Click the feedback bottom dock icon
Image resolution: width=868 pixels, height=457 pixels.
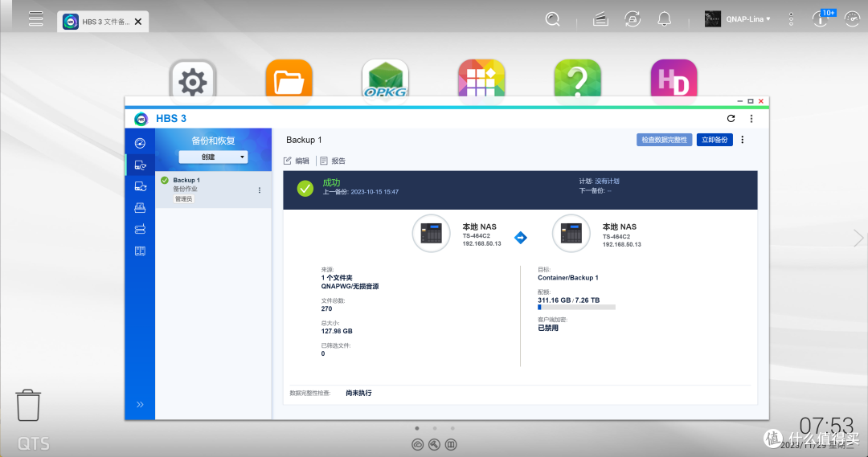[x=451, y=444]
